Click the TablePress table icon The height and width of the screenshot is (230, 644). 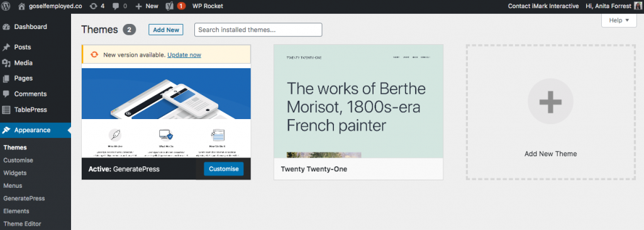coord(6,110)
